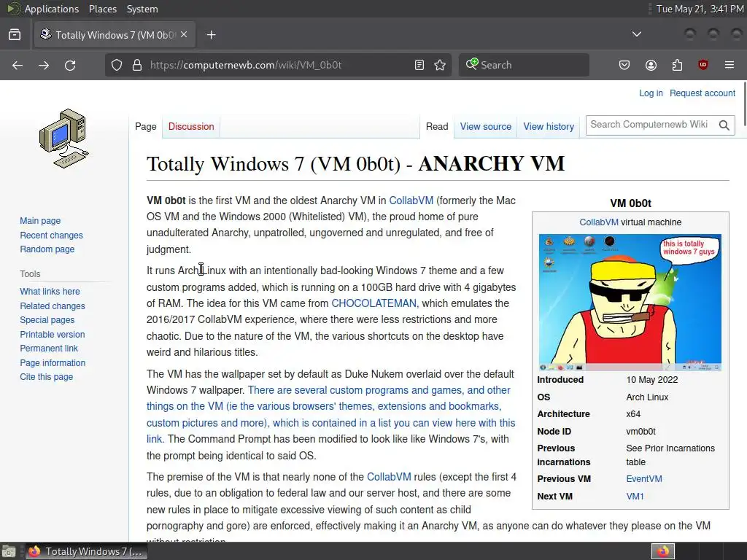Select the Read tab

click(437, 127)
